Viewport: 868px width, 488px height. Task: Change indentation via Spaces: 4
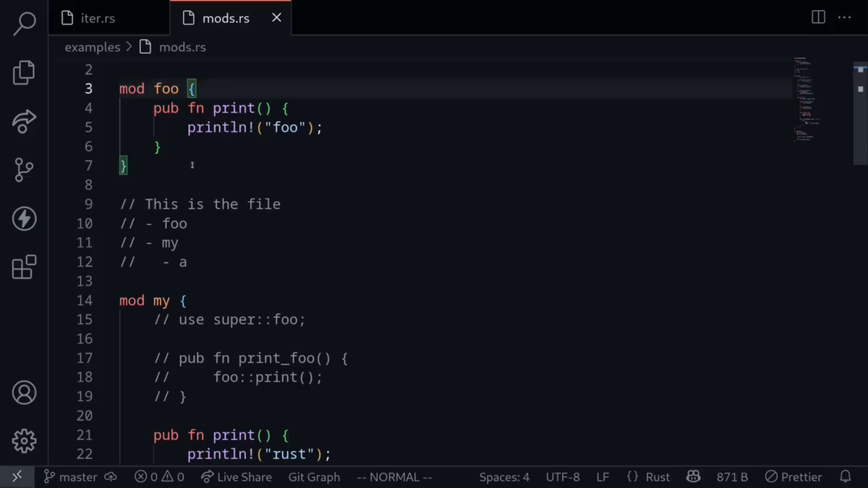pos(504,477)
